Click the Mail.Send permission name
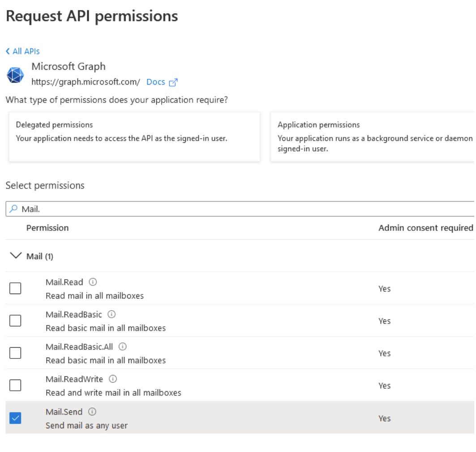Viewport: 476px width, 452px height. coord(64,412)
